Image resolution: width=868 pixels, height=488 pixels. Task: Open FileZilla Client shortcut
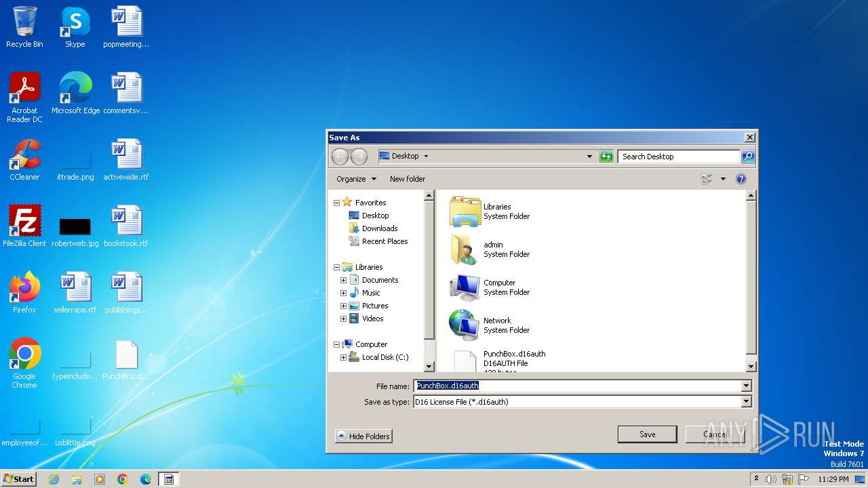click(24, 226)
